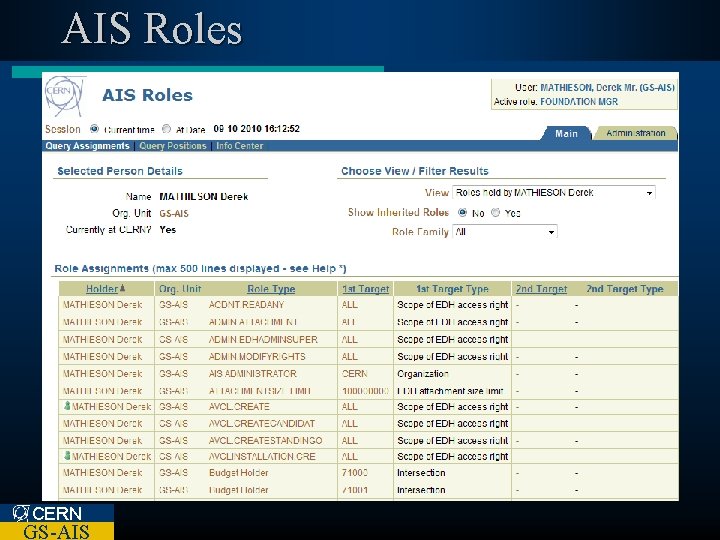The height and width of the screenshot is (540, 720).
Task: Click the user link MATHIESON, Derek Mr. (GS-AIS)
Action: pos(608,87)
